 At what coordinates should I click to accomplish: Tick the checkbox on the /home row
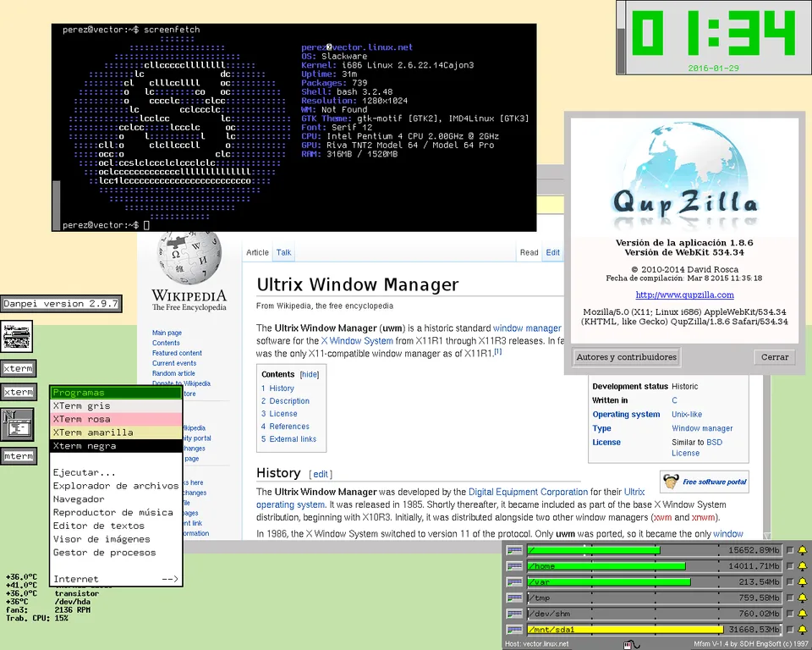coord(790,566)
